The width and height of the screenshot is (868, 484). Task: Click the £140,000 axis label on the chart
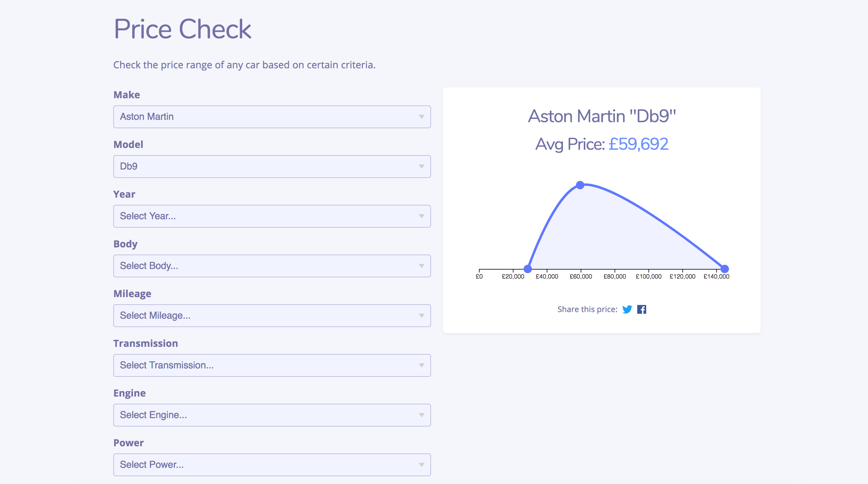716,276
